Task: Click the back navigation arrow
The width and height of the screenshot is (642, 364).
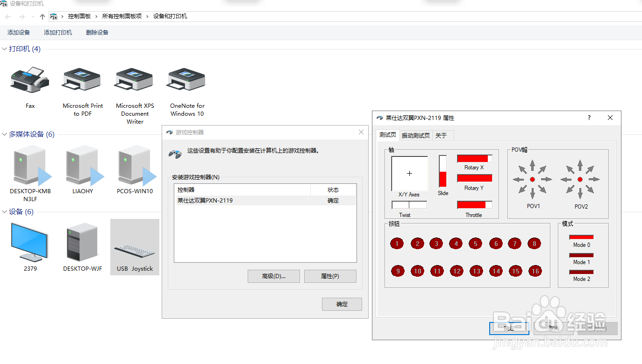Action: [x=8, y=16]
